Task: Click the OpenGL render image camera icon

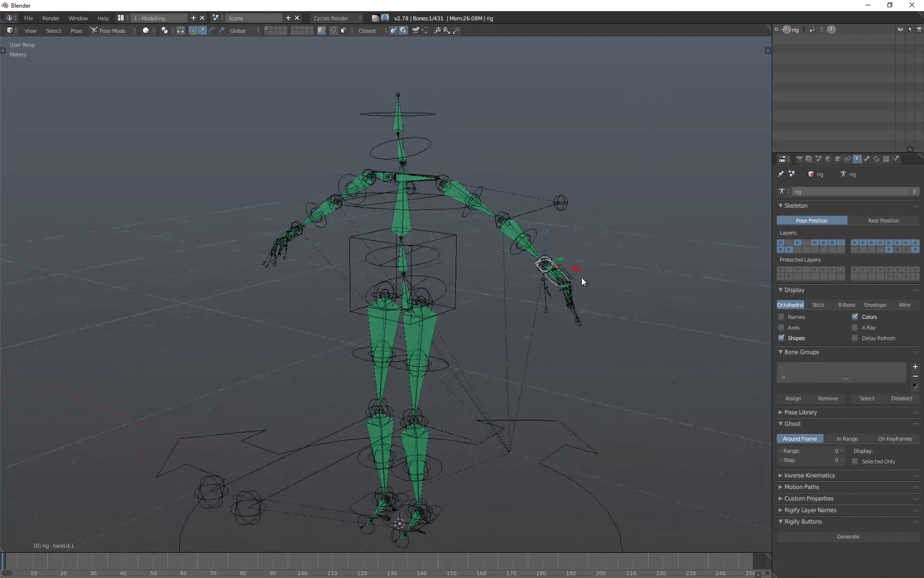Action: [415, 31]
